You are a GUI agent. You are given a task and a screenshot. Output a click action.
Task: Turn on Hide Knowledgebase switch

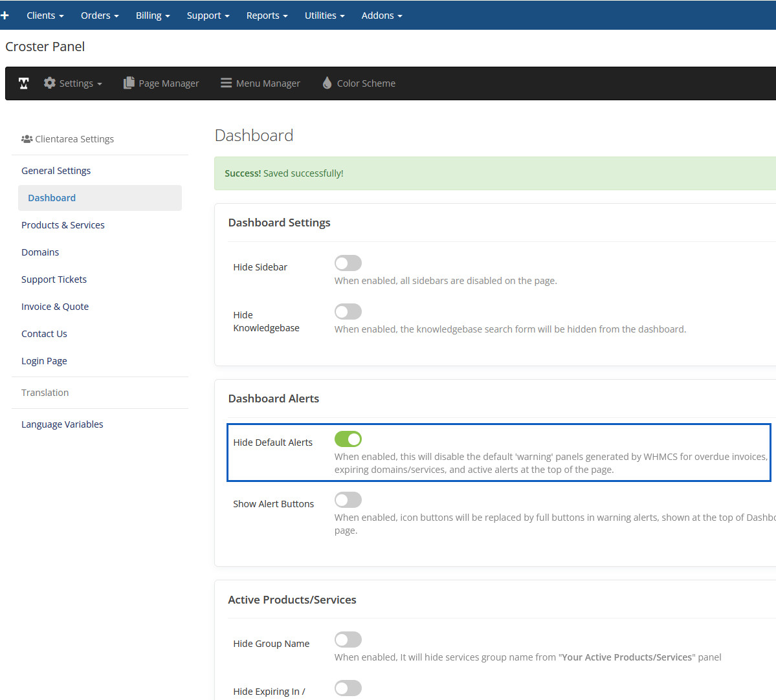[348, 312]
